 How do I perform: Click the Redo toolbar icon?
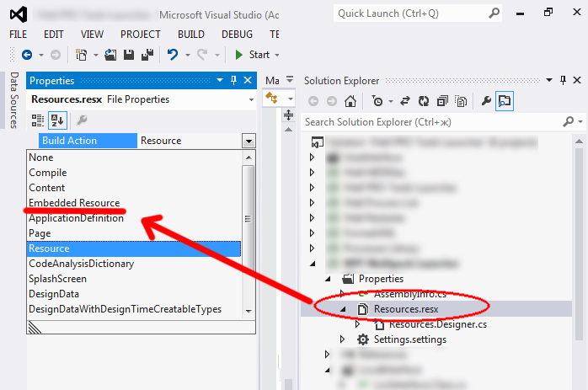click(x=202, y=55)
